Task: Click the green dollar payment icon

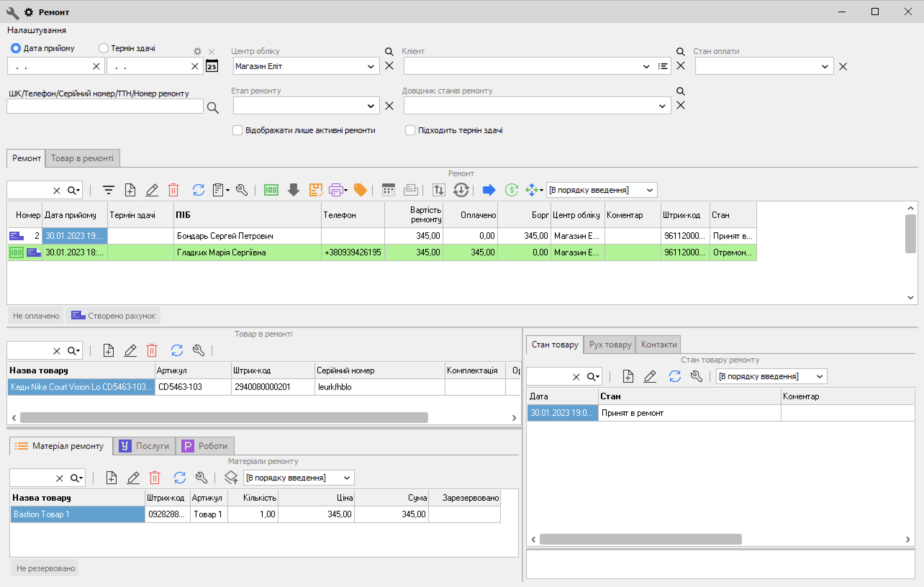Action: 511,190
